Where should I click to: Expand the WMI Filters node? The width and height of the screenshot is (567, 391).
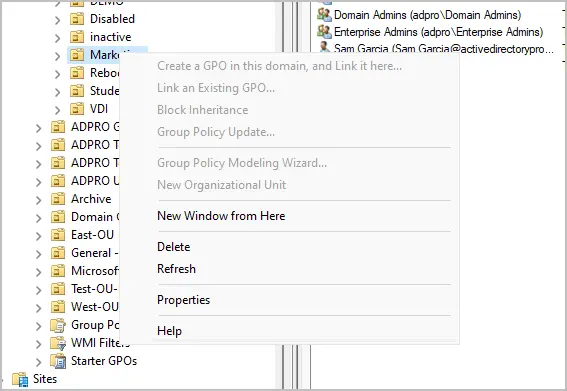click(39, 344)
